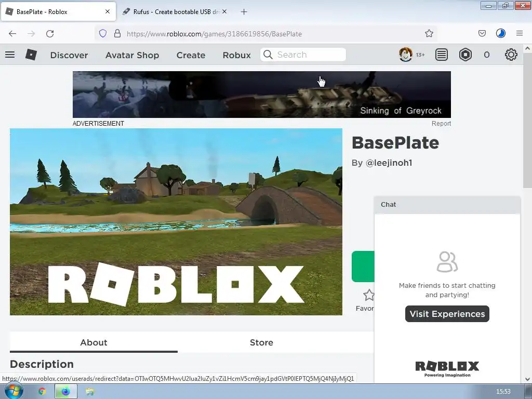Open a new browser tab
The image size is (532, 399).
pos(244,12)
